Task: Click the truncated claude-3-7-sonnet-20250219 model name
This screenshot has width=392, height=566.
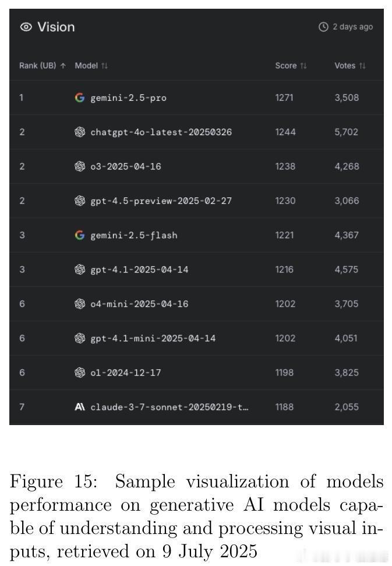Action: coord(169,407)
